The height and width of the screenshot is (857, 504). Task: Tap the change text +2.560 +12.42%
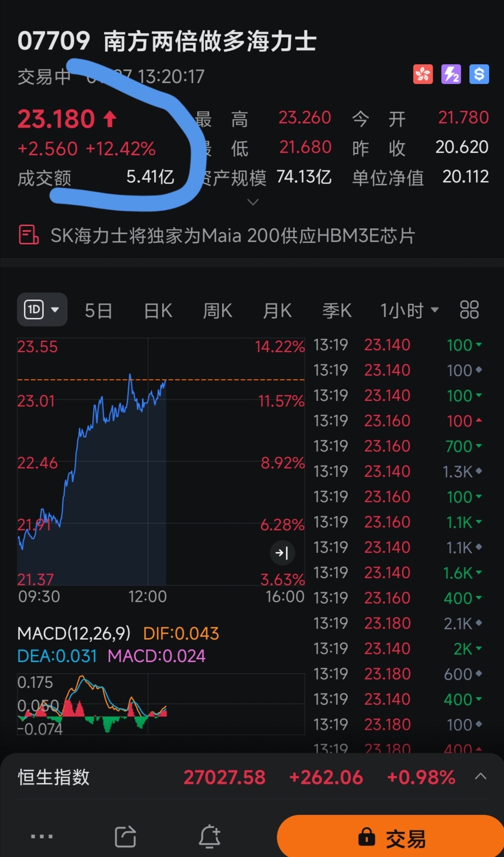point(87,149)
